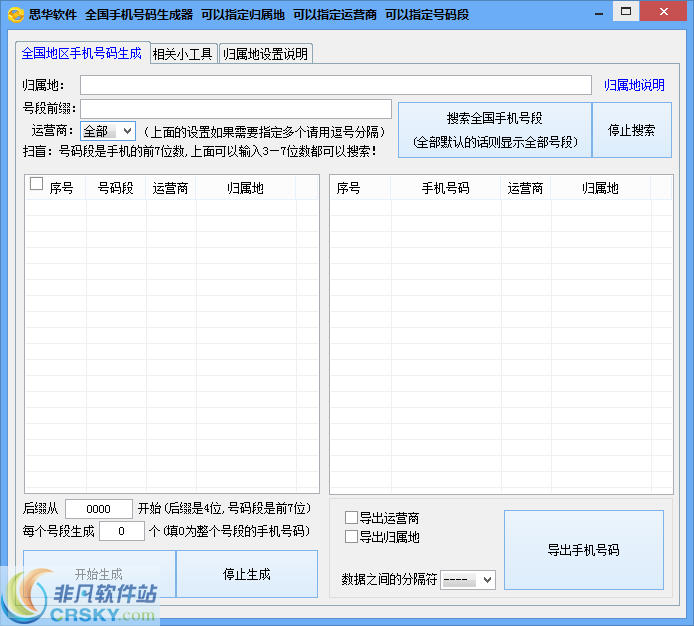Click 运营商 column header in right table

click(525, 188)
